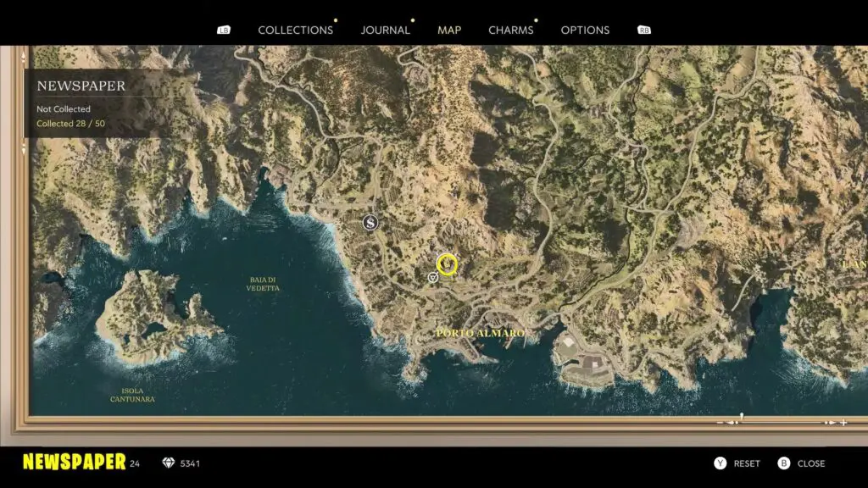
Task: Open the Collections tab
Action: 295,30
